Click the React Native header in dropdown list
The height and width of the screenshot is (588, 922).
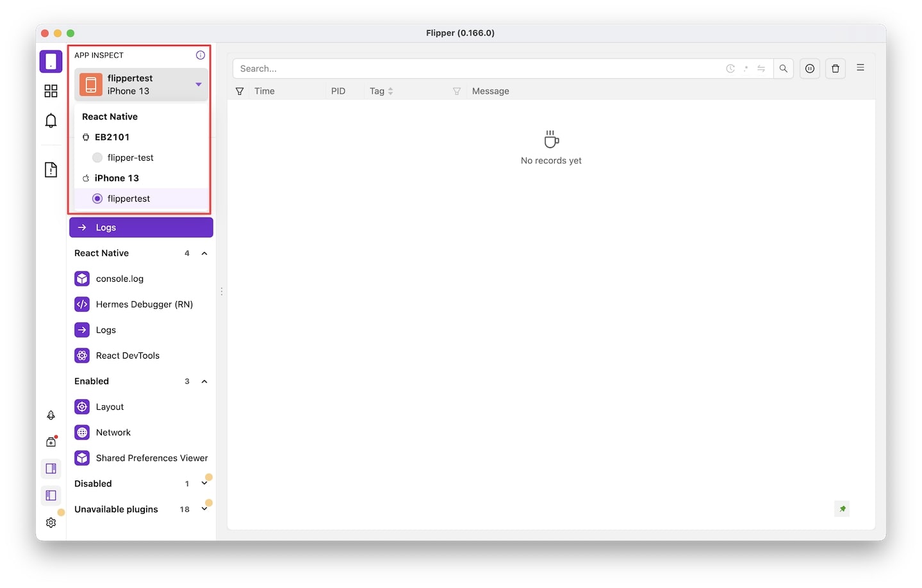(x=110, y=117)
